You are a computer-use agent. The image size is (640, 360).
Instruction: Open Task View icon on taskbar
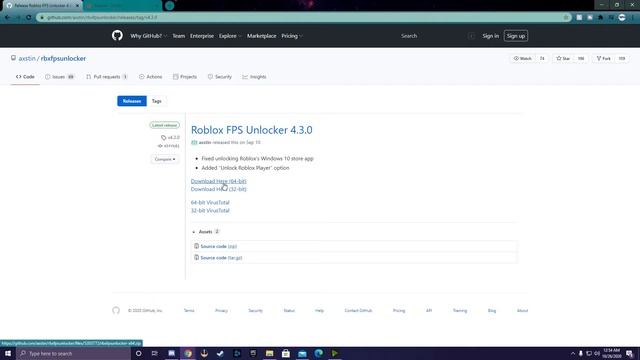point(155,353)
